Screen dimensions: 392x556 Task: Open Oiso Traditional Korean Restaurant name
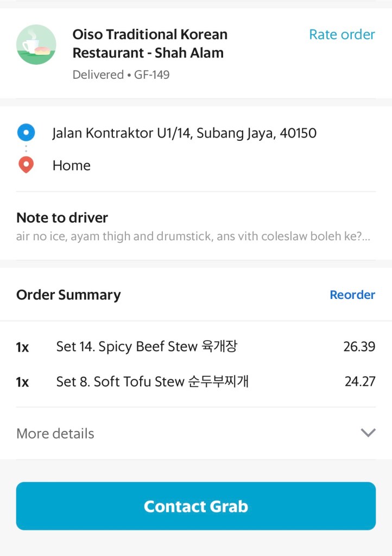click(x=150, y=43)
